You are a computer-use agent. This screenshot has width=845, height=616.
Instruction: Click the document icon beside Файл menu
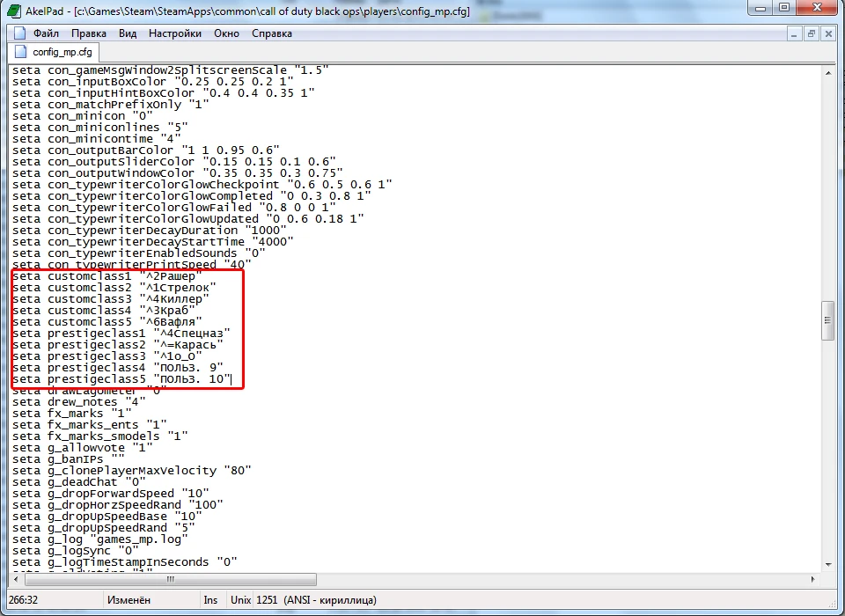pos(20,33)
